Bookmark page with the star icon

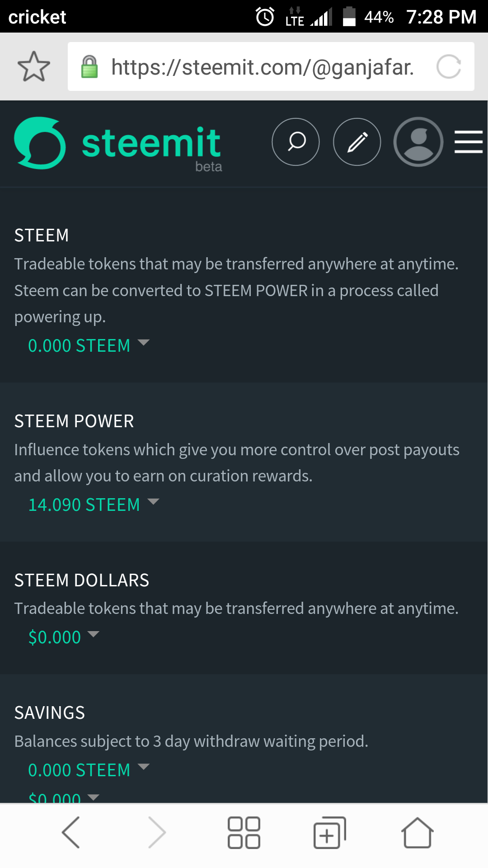click(34, 66)
